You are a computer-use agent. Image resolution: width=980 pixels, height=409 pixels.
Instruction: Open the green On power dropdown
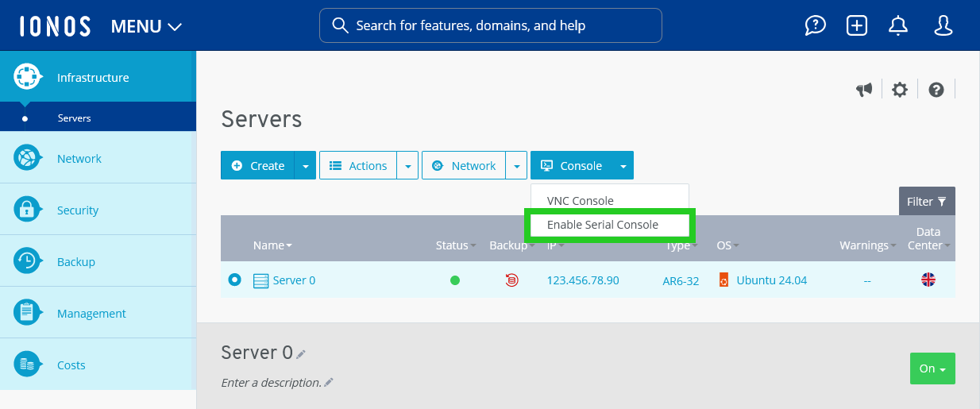coord(932,368)
